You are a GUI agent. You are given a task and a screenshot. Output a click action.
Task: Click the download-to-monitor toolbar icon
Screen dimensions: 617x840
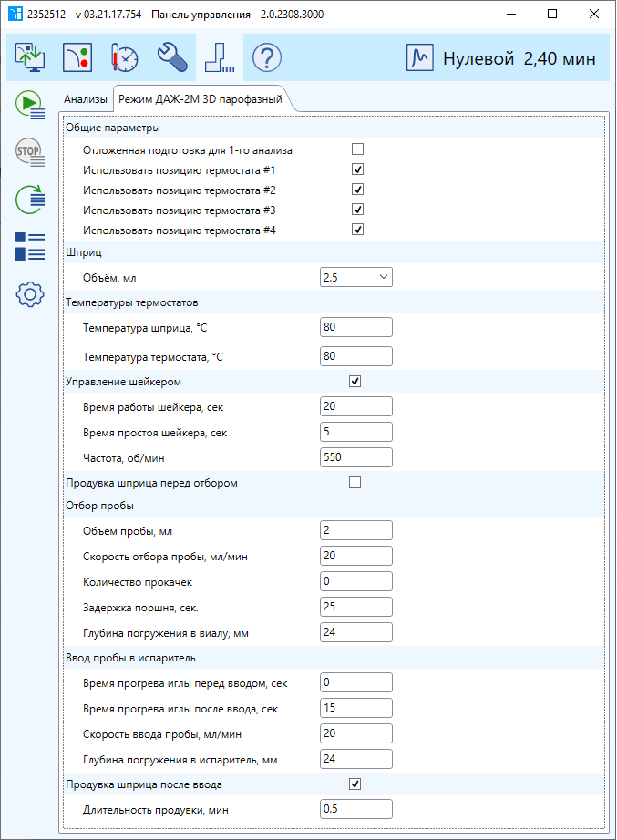pos(30,57)
